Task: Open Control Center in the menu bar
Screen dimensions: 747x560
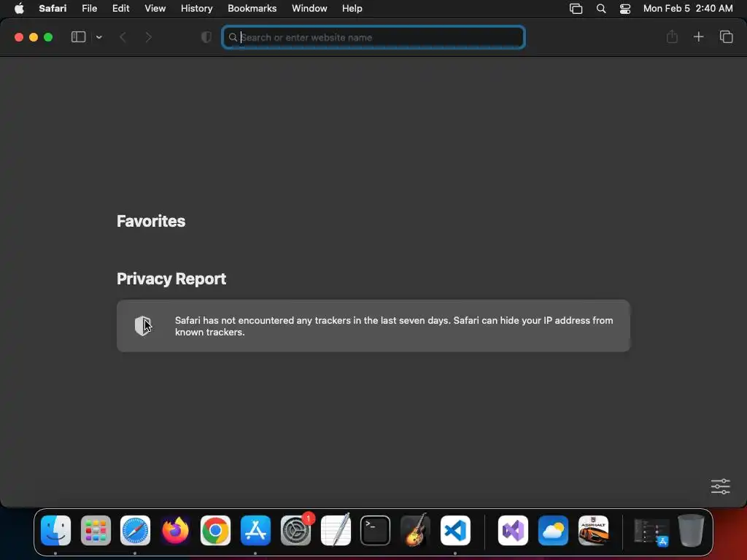Action: 625,9
